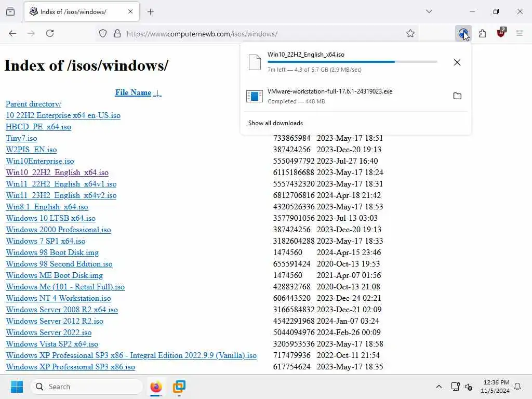Screen dimensions: 532x399
Task: Download Windows Server 2022.iso
Action: (x=48, y=332)
